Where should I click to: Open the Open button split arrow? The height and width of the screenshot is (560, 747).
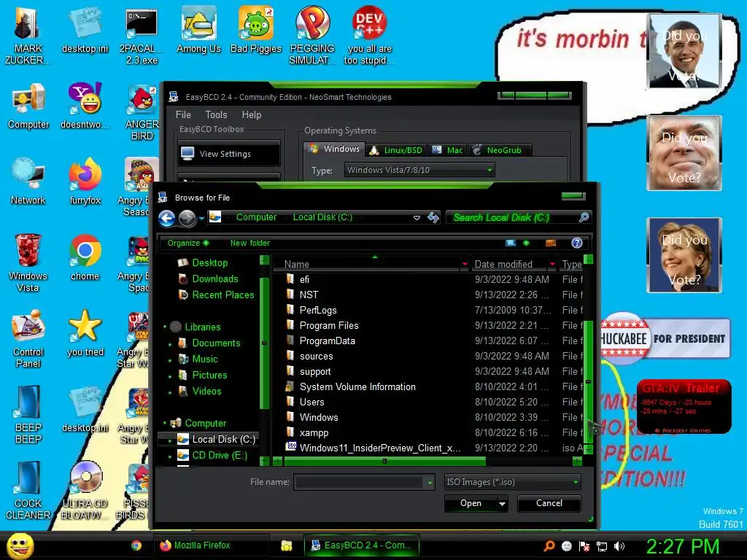(502, 503)
